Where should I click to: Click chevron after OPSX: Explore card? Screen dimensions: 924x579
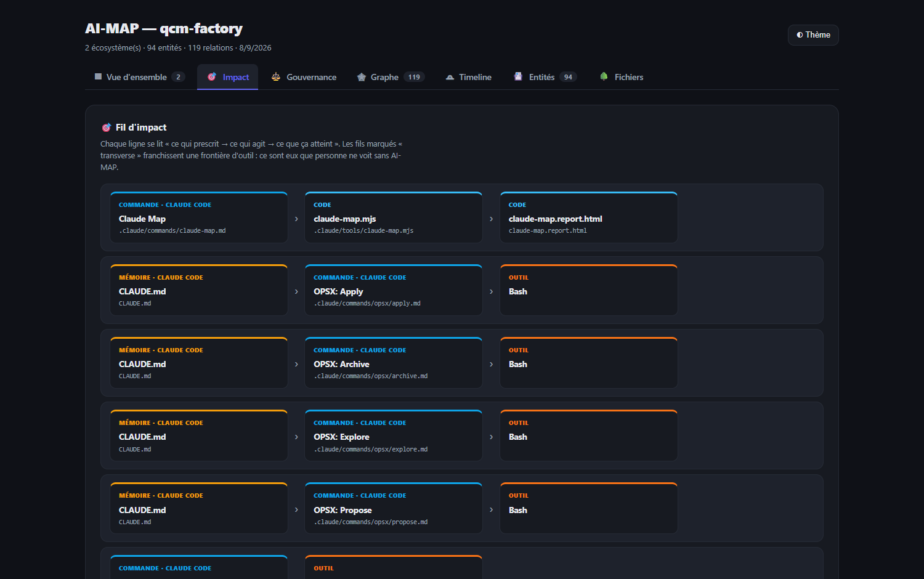click(491, 437)
